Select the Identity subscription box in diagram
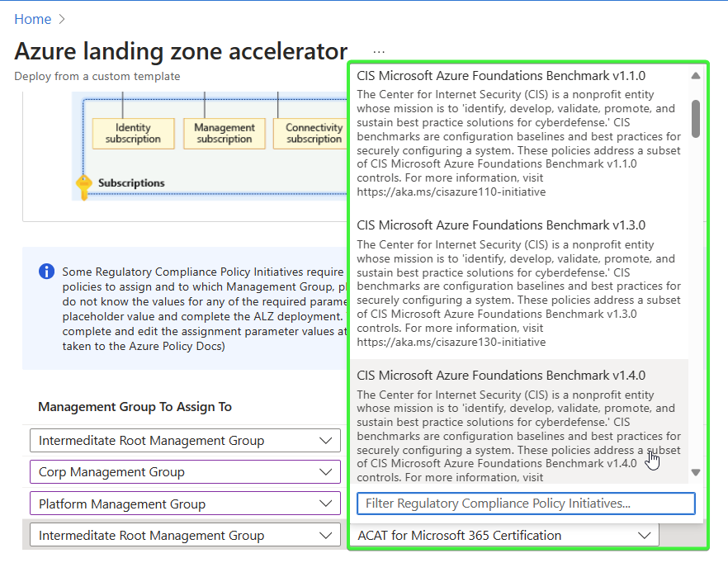728x577 pixels. point(133,133)
